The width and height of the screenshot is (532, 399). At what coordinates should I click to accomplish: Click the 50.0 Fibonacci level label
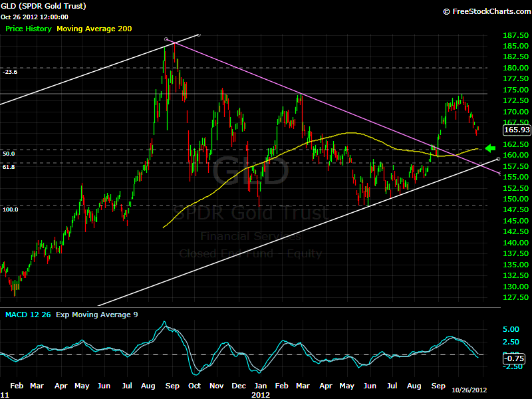pos(9,154)
